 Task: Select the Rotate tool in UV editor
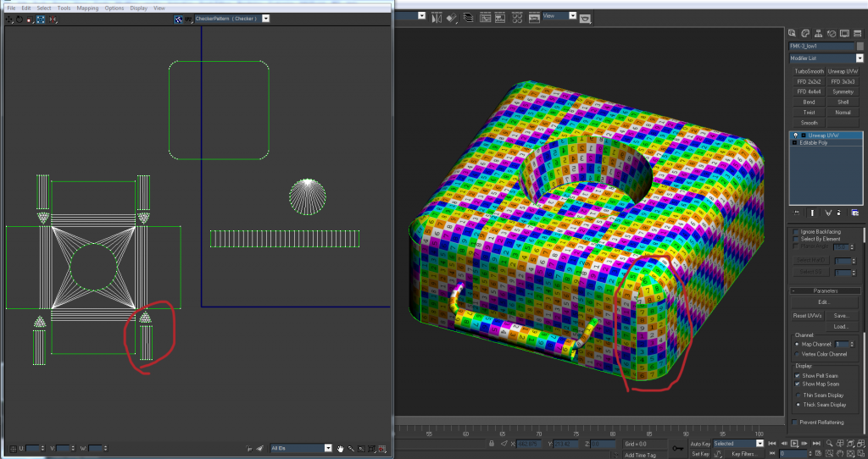coord(19,18)
